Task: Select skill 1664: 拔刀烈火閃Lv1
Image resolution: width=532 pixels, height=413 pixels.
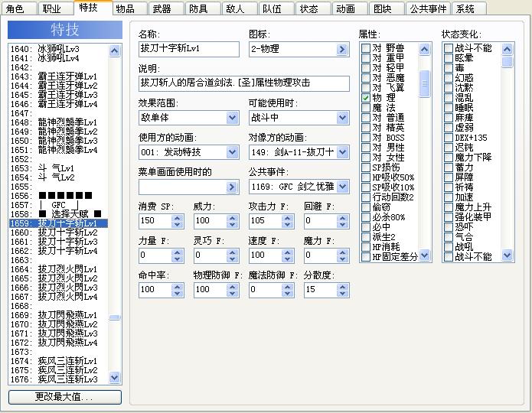Action: coord(58,269)
